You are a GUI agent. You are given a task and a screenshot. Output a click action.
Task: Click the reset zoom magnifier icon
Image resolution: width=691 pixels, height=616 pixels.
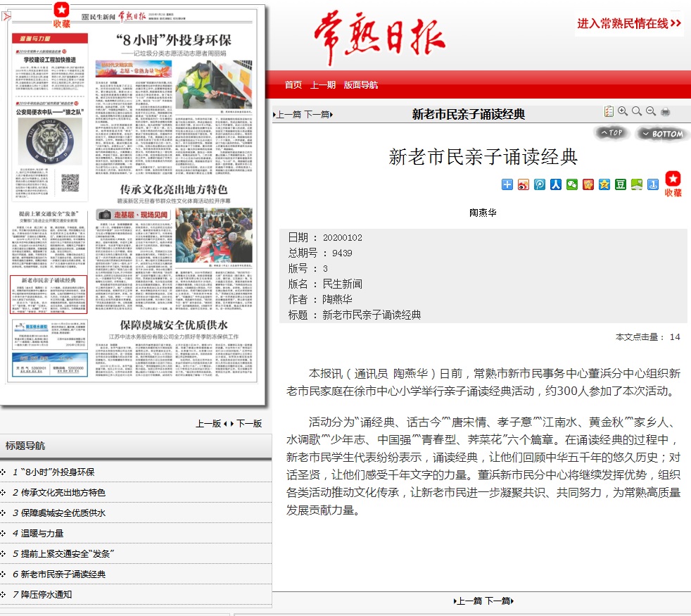[x=637, y=111]
